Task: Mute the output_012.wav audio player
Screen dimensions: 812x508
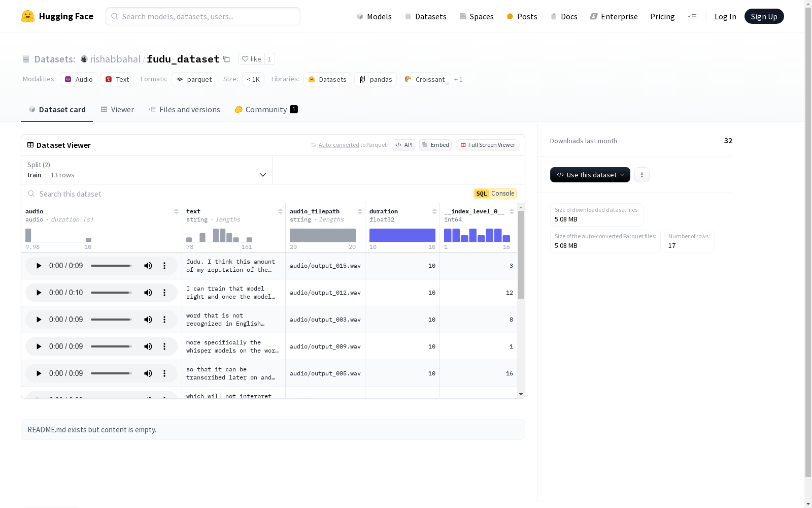Action: coord(148,293)
